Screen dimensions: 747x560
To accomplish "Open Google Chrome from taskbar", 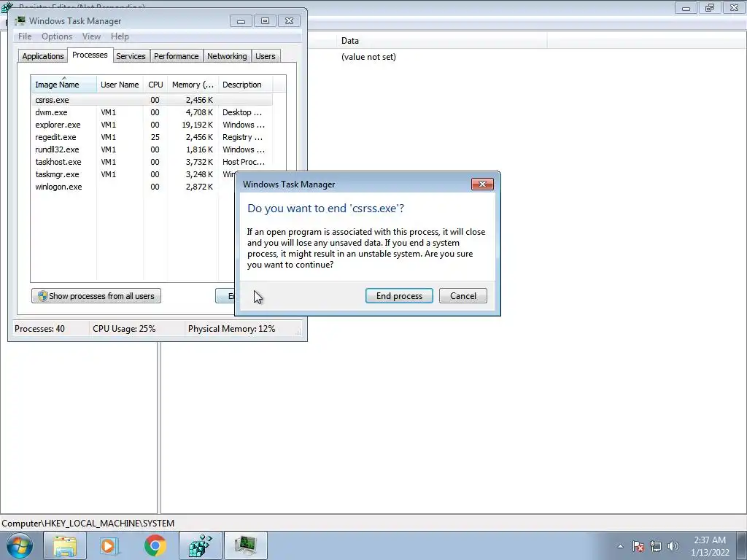I will click(x=155, y=545).
